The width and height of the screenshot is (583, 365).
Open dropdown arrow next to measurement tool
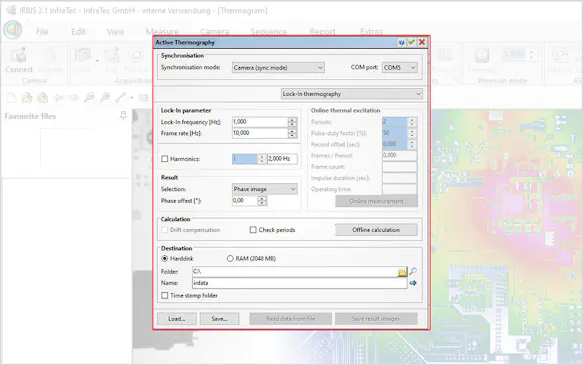[x=132, y=98]
